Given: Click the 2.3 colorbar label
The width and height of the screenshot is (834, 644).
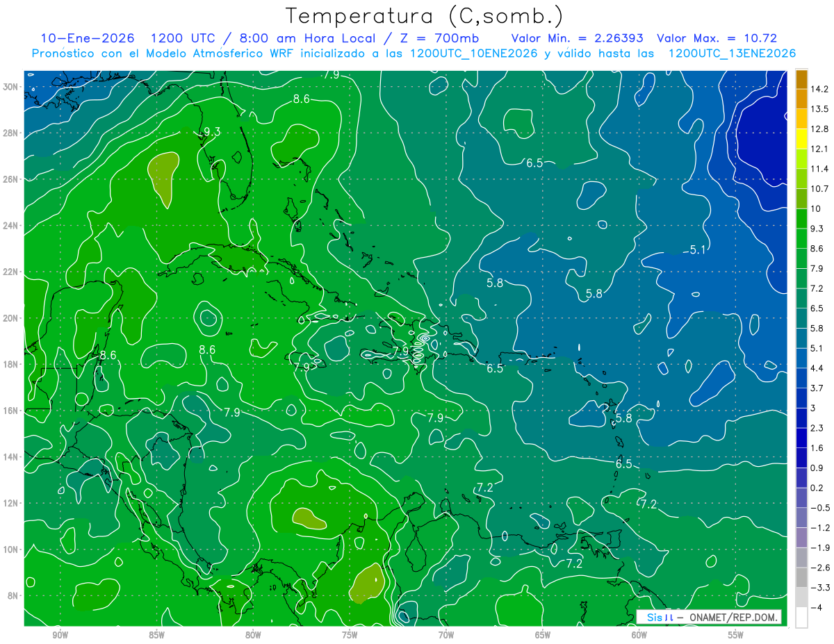Looking at the screenshot, I should (817, 428).
